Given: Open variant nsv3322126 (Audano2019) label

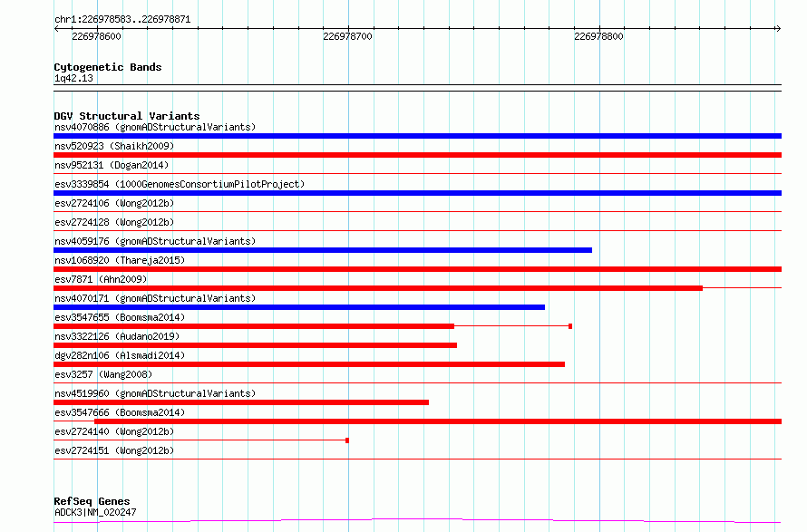Looking at the screenshot, I should pos(117,336).
